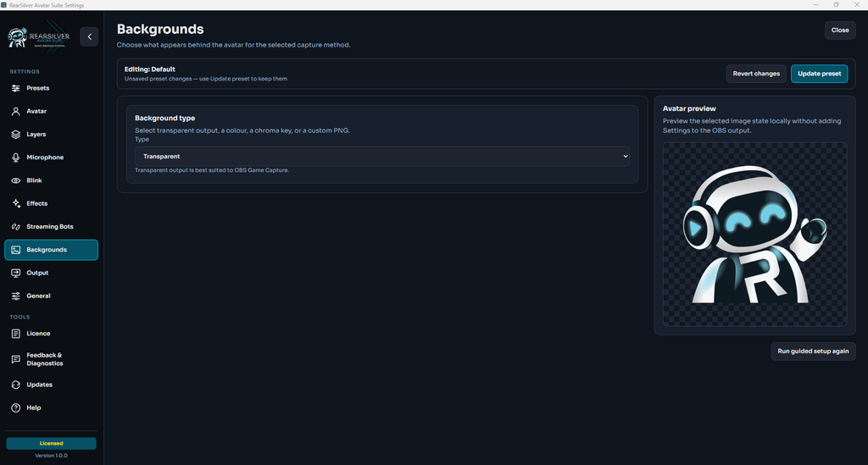Open the Output monitor icon
Screen dimensions: 868x465
(15, 273)
